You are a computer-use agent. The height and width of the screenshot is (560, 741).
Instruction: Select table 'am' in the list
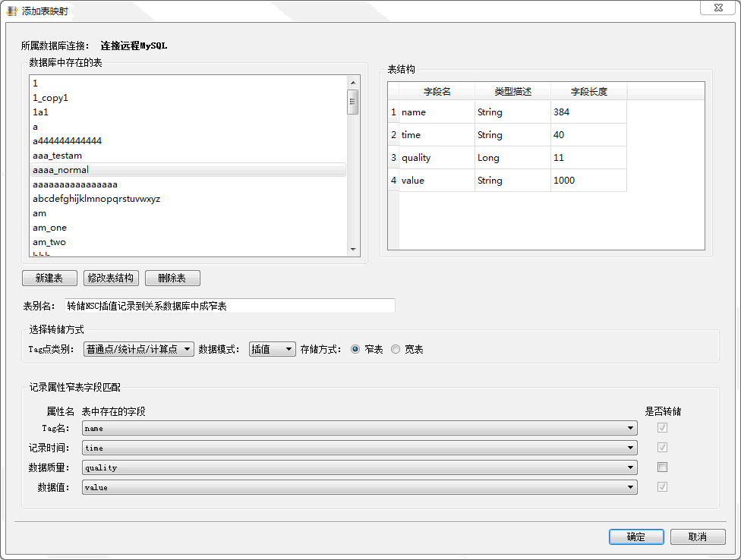188,213
